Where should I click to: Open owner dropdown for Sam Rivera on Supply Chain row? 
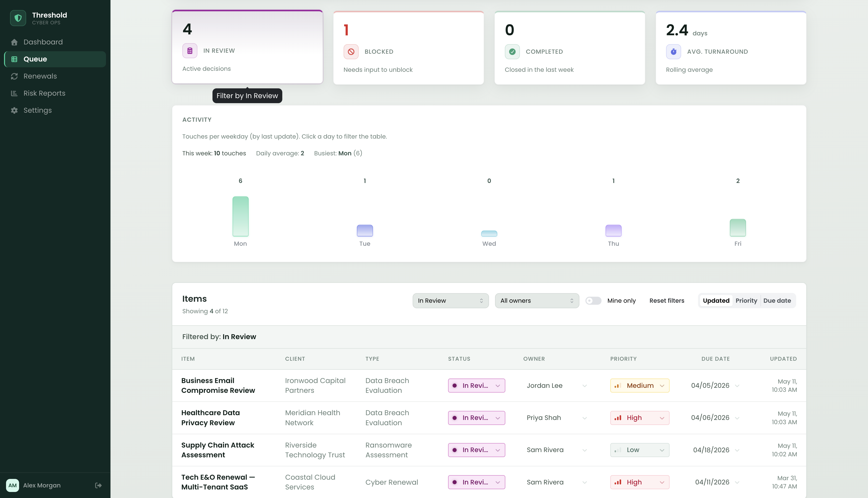557,450
